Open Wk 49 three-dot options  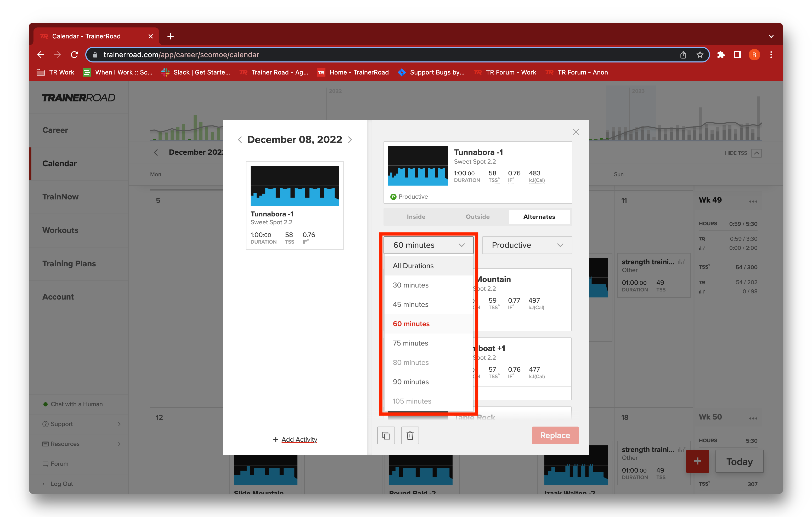point(753,201)
